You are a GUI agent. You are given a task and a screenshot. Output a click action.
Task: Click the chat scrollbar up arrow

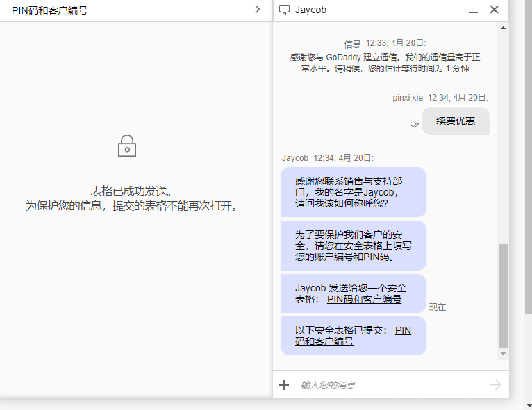point(503,28)
